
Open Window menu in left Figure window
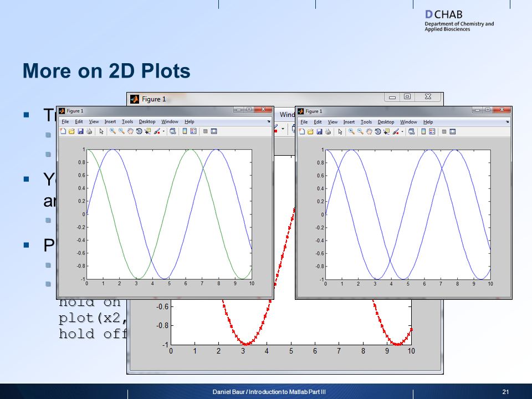(170, 121)
